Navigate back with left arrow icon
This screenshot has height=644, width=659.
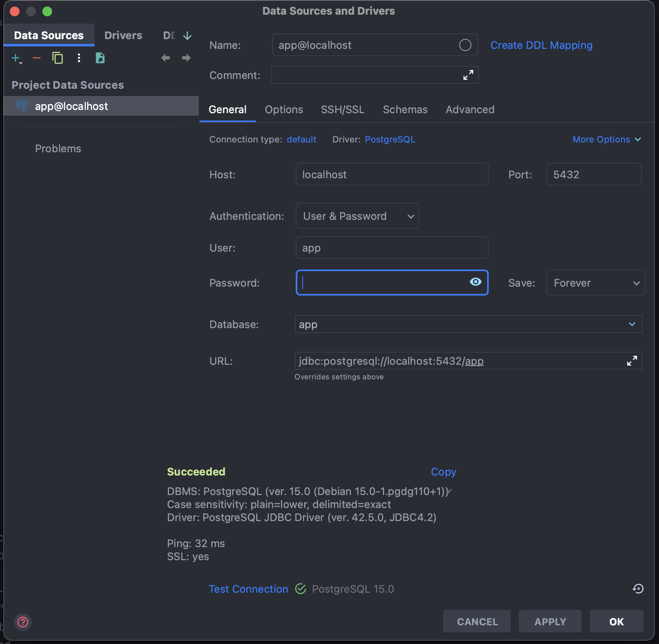point(165,58)
